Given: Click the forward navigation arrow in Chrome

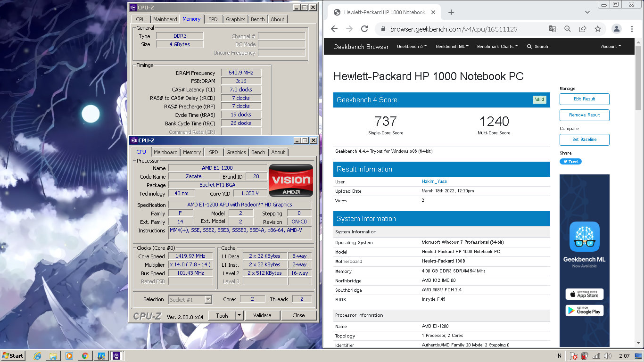Looking at the screenshot, I should 349,29.
